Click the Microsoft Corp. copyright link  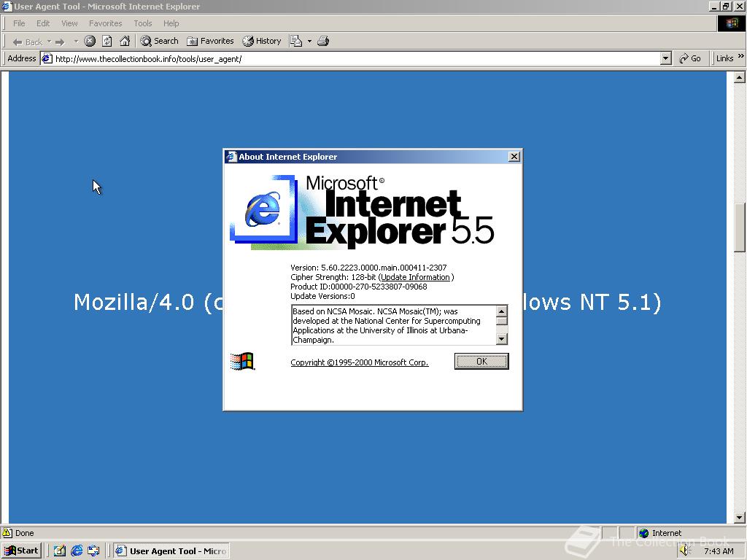click(x=359, y=362)
